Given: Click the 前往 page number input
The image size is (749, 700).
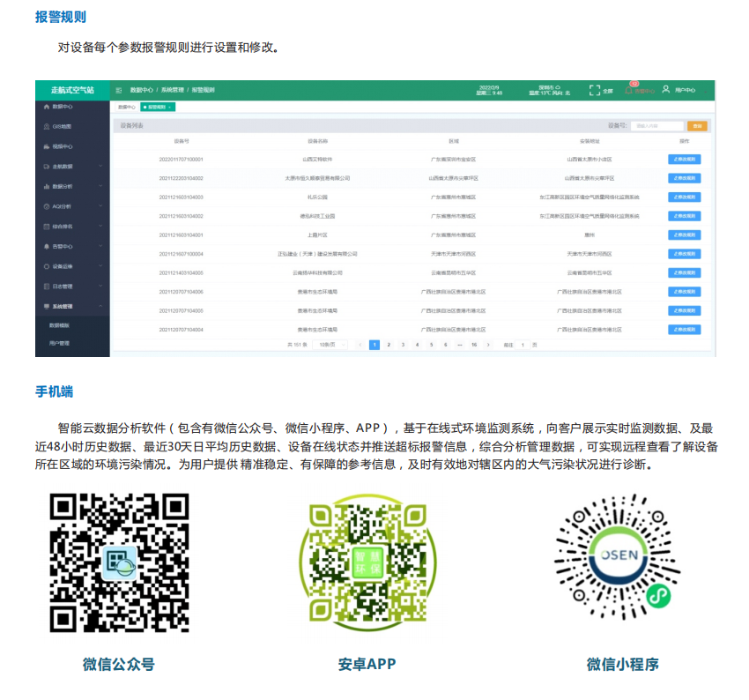Looking at the screenshot, I should click(523, 345).
